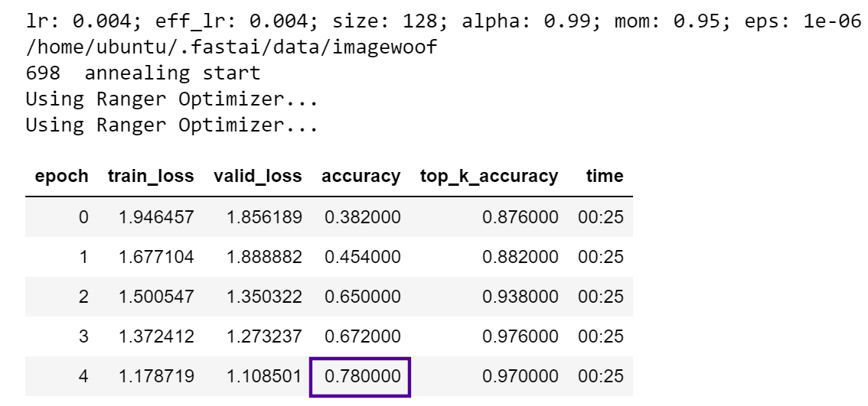Click epoch number 4 cell
The image size is (868, 406).
[x=83, y=376]
